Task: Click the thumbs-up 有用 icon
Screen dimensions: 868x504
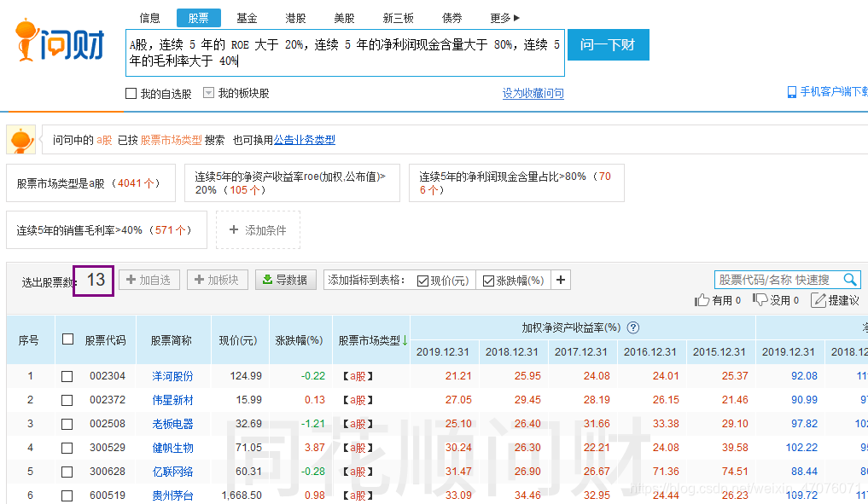Action: click(702, 300)
